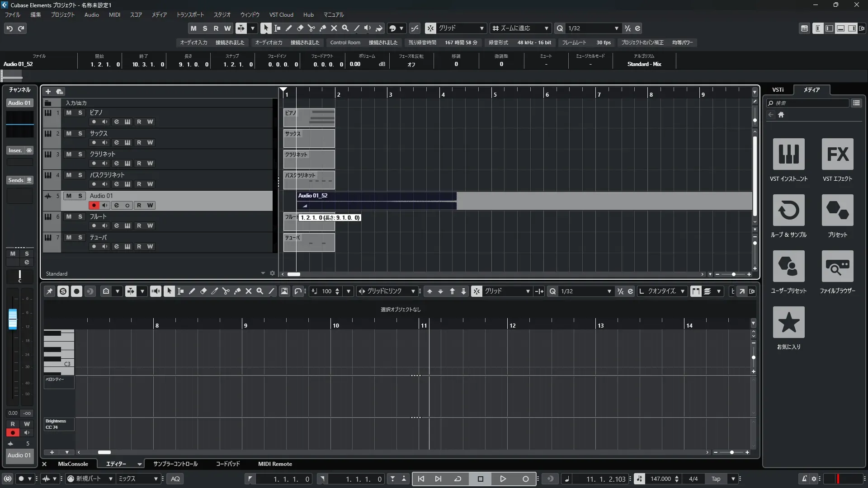Open VST Instruments media tile
This screenshot has height=488, width=868.
click(x=788, y=154)
